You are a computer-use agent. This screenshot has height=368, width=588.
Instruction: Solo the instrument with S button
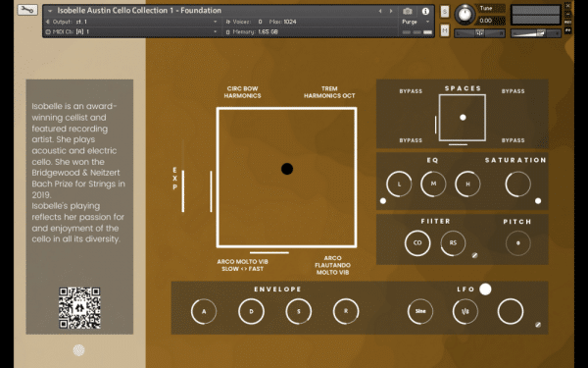tap(444, 11)
